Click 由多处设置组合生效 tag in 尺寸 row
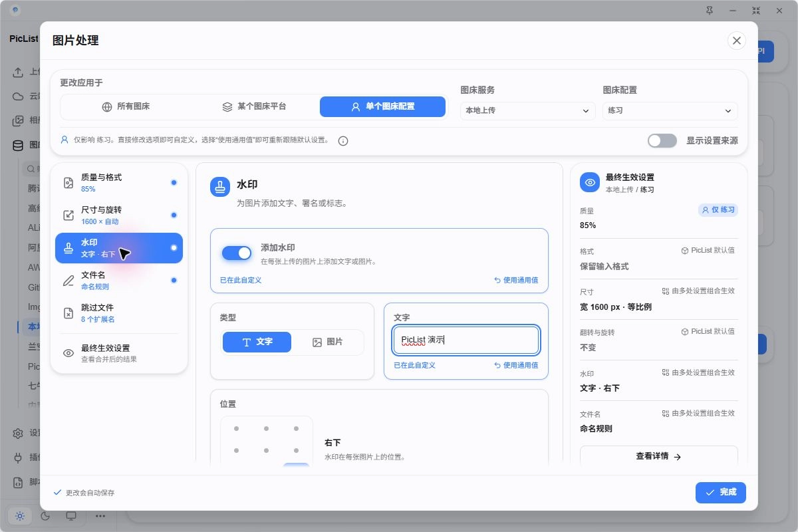The image size is (798, 532). (698, 291)
